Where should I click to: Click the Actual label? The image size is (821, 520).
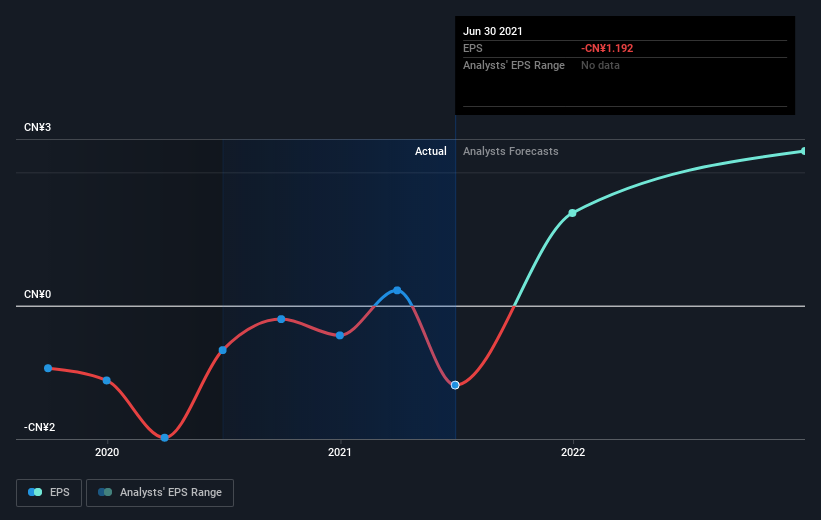pyautogui.click(x=431, y=151)
